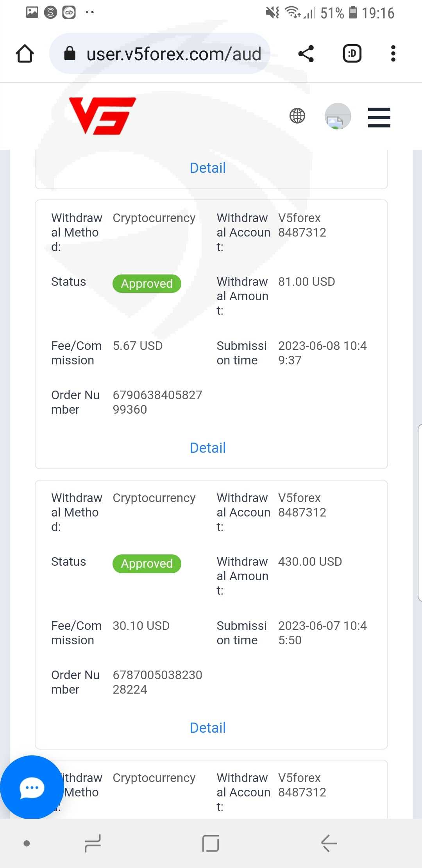The height and width of the screenshot is (868, 422).
Task: Open the browser tab switcher
Action: point(352,54)
